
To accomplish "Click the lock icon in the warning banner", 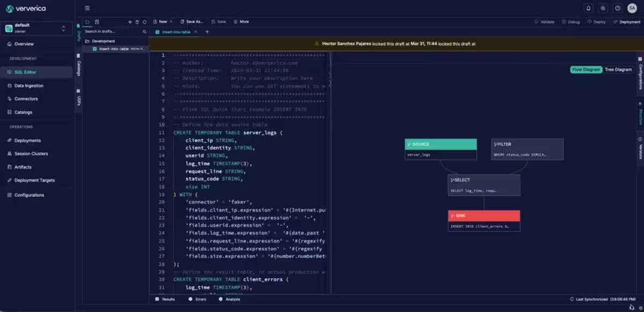I will pyautogui.click(x=318, y=44).
